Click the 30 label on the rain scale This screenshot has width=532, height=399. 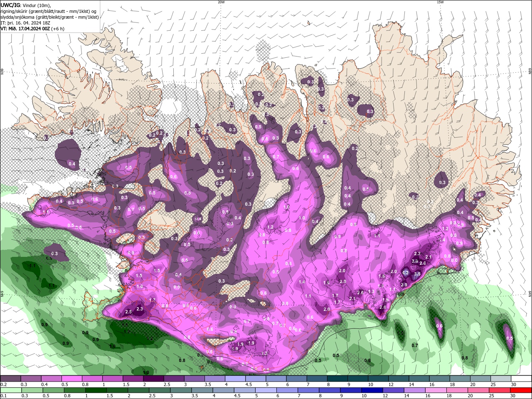click(514, 396)
